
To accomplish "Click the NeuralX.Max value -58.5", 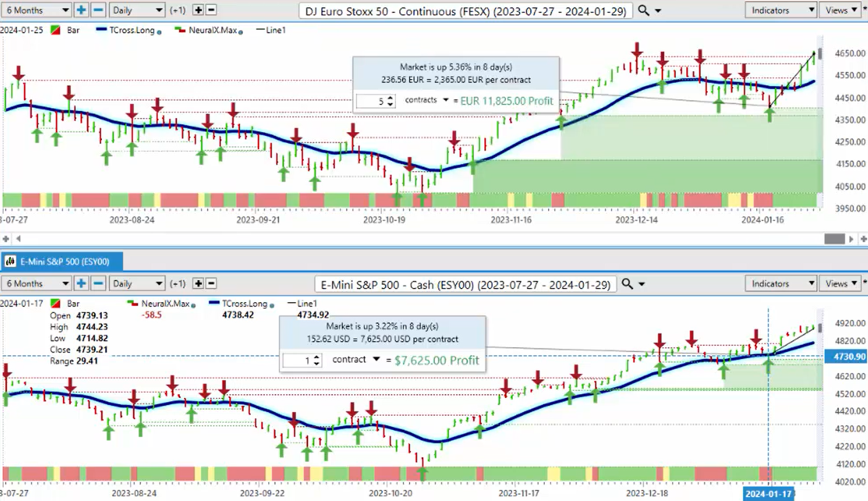I will [x=151, y=314].
